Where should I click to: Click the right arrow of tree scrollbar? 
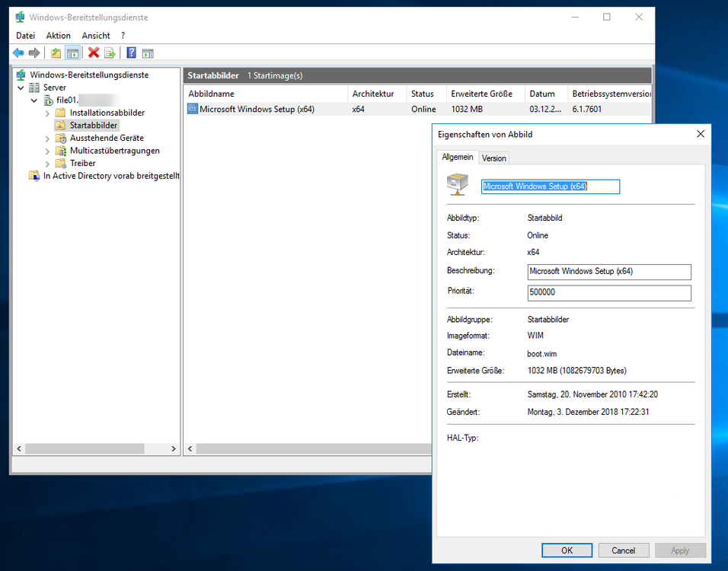(x=174, y=449)
